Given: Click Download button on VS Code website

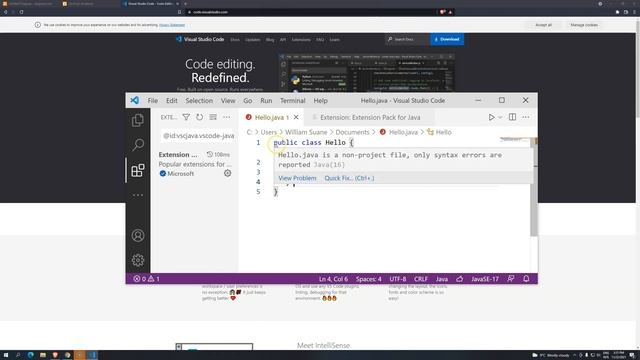Looking at the screenshot, I should [447, 39].
